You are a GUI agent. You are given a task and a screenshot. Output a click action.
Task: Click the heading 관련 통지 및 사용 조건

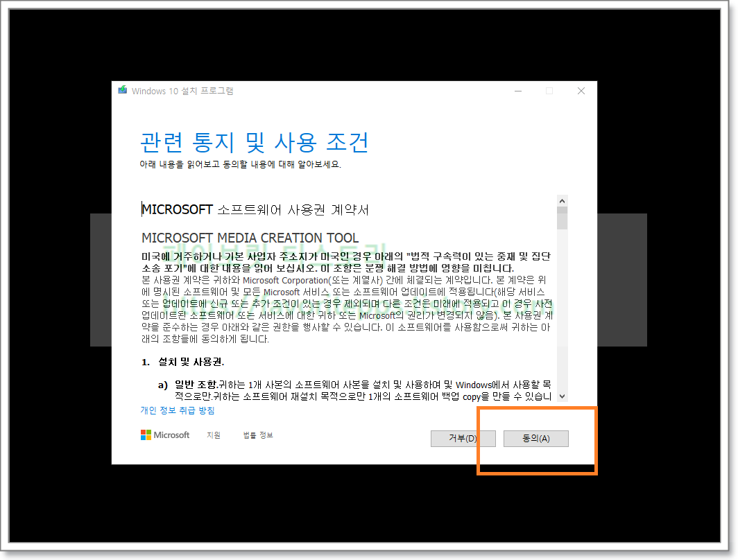pos(254,143)
